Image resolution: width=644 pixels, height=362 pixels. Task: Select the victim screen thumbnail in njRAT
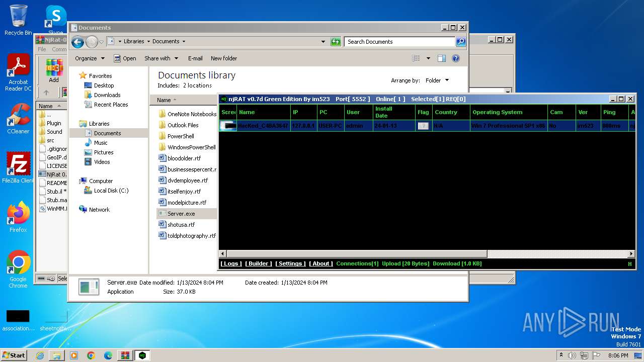[228, 126]
